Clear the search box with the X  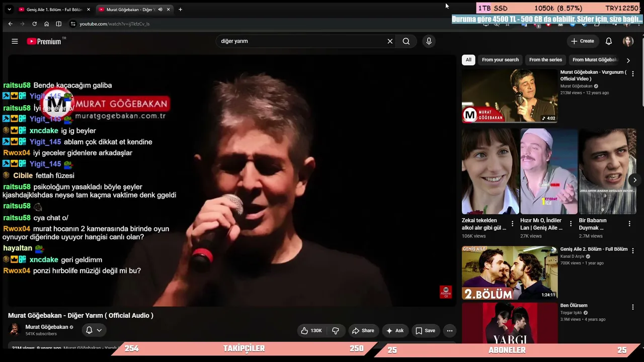(x=390, y=41)
